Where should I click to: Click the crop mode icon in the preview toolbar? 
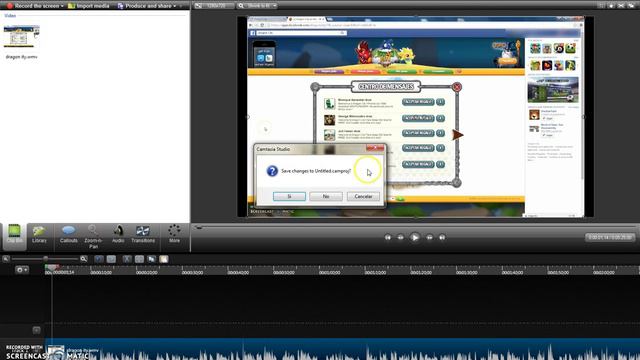(x=601, y=6)
